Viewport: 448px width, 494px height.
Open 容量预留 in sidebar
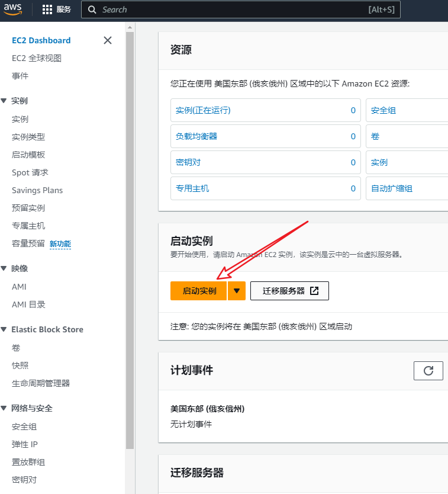click(x=28, y=243)
